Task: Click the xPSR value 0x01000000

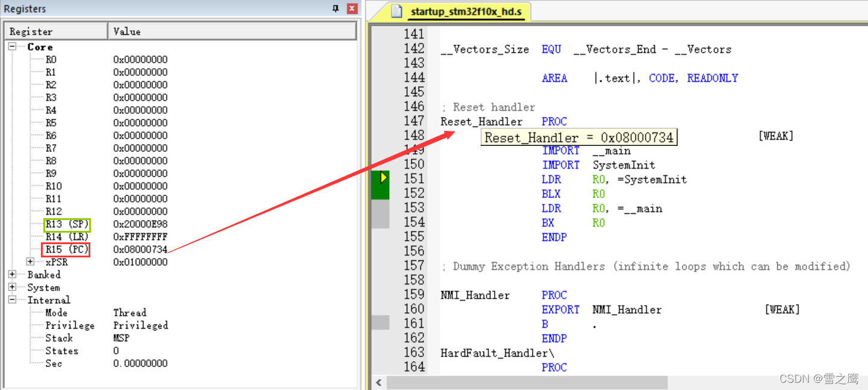Action: (x=140, y=262)
